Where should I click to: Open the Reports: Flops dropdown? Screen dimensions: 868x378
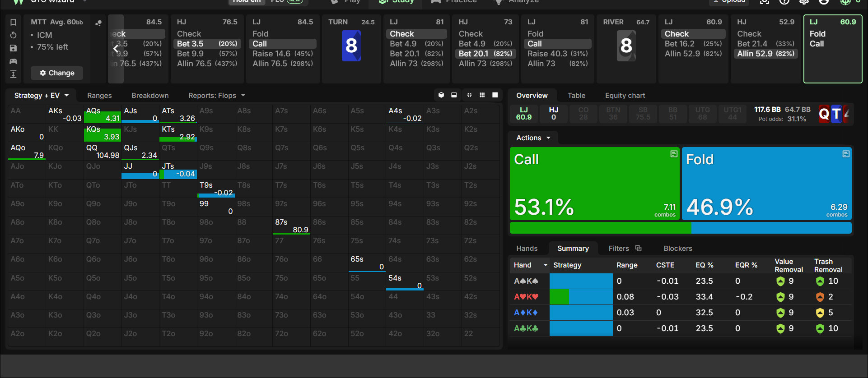(217, 96)
